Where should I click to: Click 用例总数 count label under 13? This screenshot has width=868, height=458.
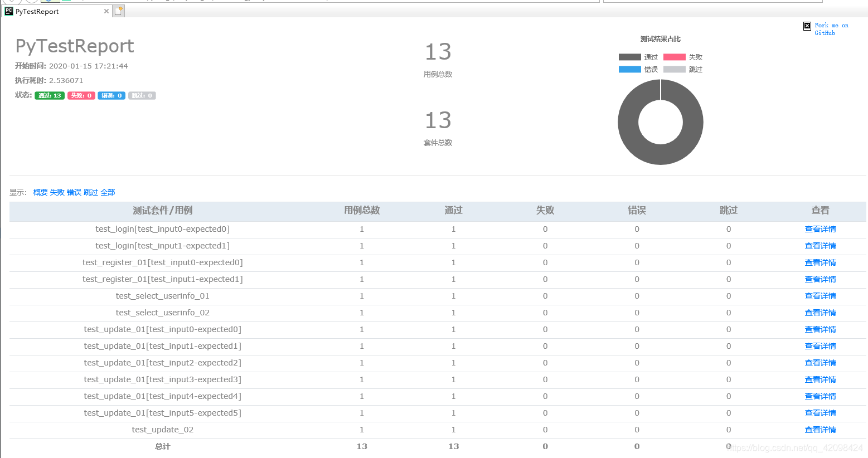click(x=438, y=74)
